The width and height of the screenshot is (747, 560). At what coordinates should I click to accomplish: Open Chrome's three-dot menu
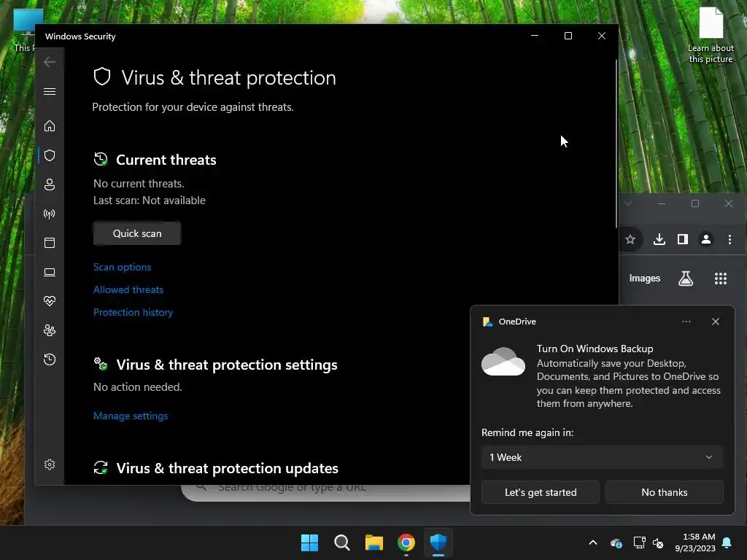coord(729,239)
